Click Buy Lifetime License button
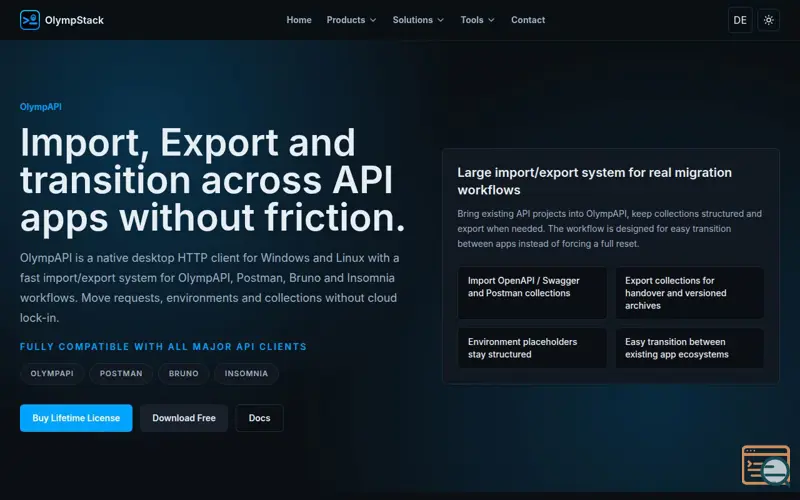Image resolution: width=800 pixels, height=500 pixels. tap(76, 418)
